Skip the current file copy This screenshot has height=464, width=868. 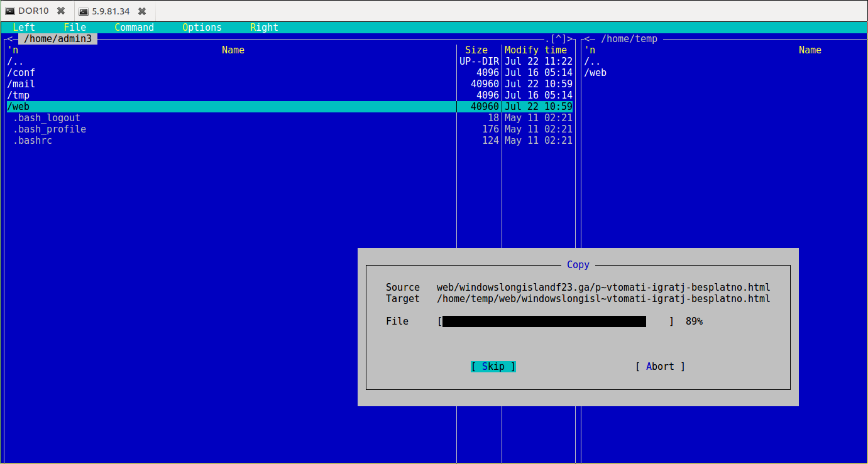(493, 367)
